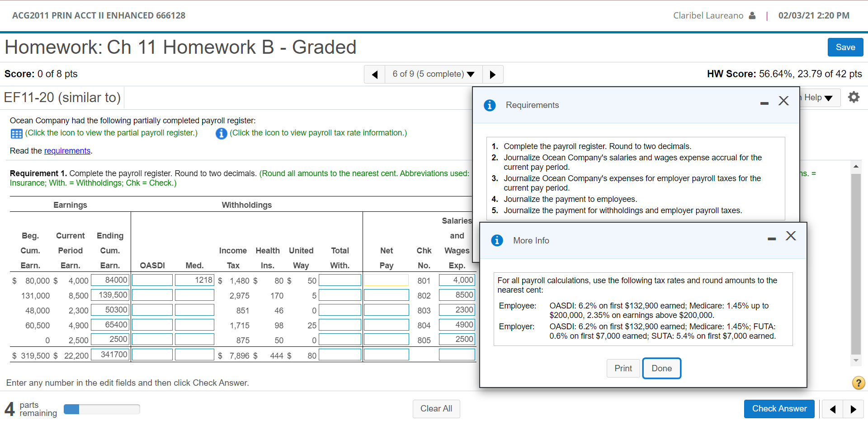Click the scroll up arrow of question scrollbar
868x425 pixels.
pyautogui.click(x=856, y=166)
